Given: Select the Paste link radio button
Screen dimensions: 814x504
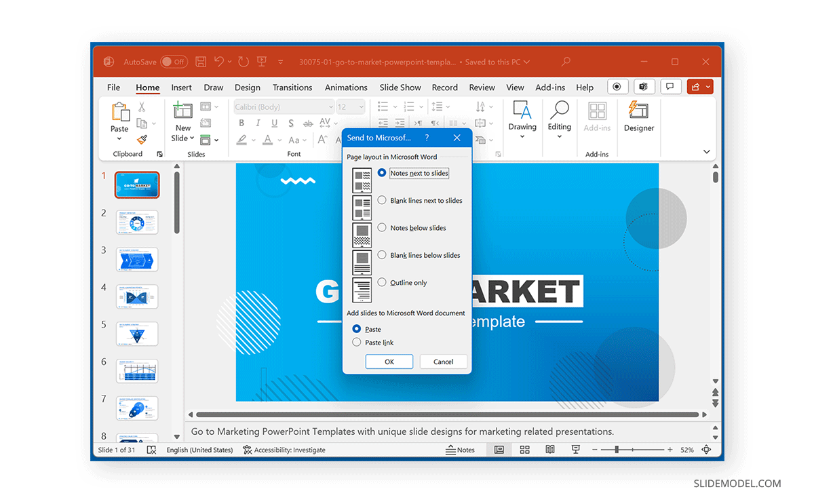Looking at the screenshot, I should (357, 343).
